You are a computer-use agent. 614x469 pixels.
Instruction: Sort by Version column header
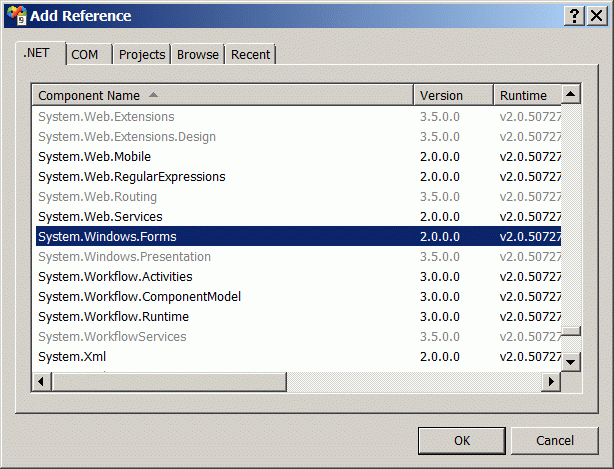coord(453,95)
